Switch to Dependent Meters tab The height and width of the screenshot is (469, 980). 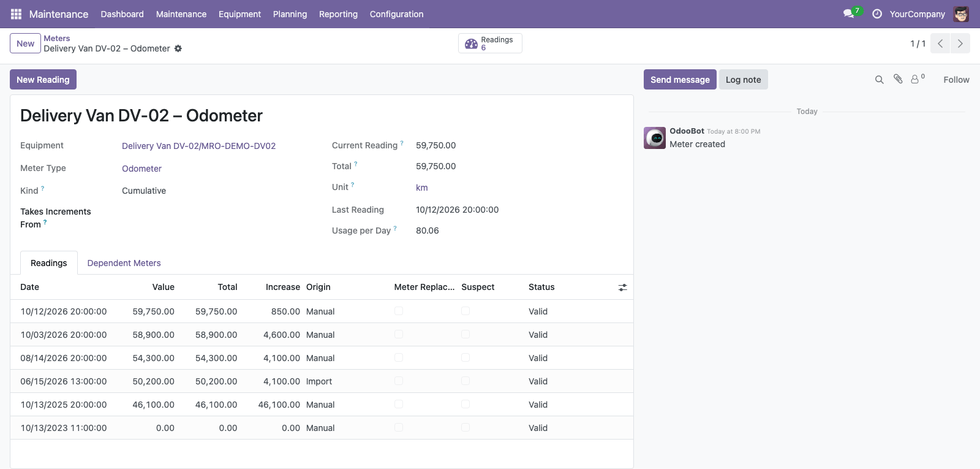pyautogui.click(x=124, y=263)
